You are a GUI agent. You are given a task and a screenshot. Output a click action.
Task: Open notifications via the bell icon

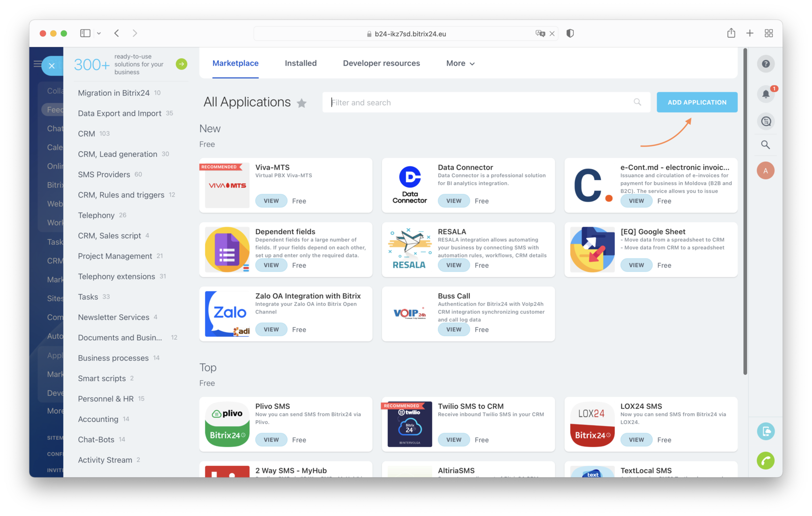tap(766, 94)
